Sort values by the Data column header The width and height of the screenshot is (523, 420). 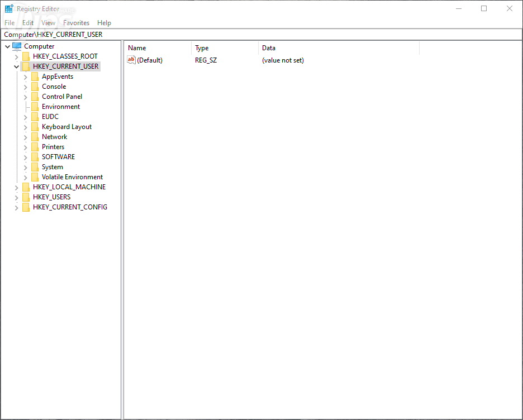339,48
